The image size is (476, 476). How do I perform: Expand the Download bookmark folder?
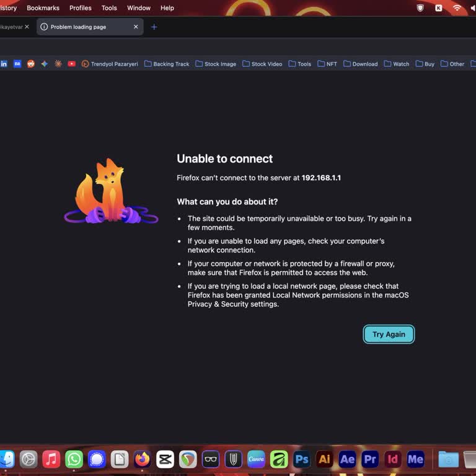point(360,64)
